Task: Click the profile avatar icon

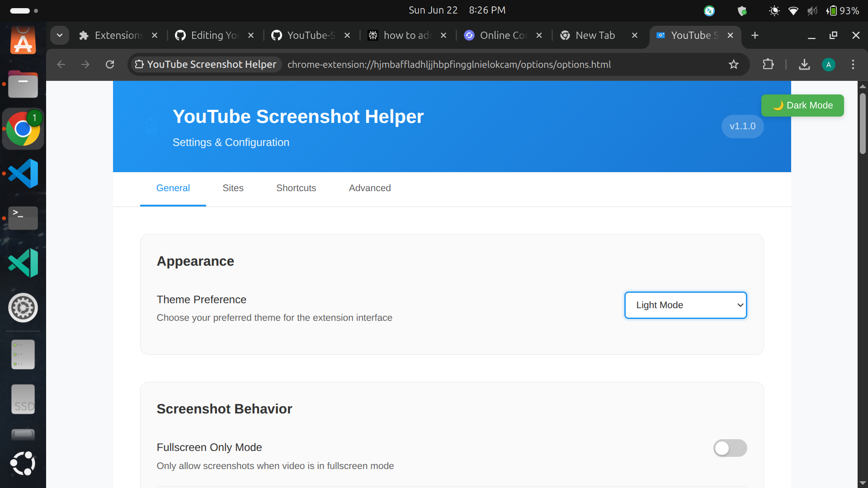Action: [x=828, y=65]
